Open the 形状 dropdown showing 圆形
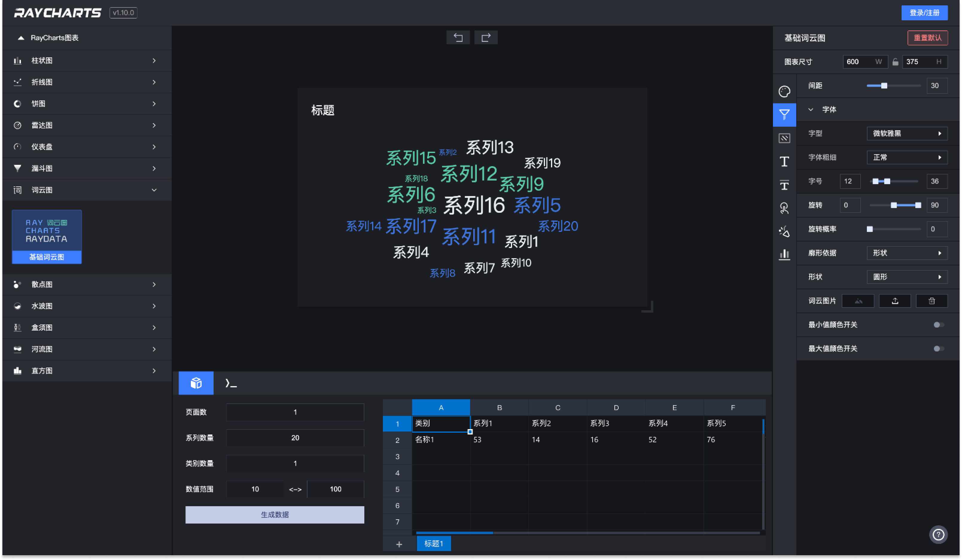The height and width of the screenshot is (560, 962). pos(907,277)
